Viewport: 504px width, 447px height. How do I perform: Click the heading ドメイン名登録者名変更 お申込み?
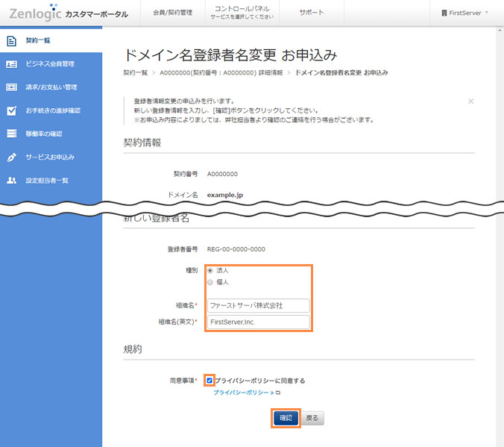point(230,55)
